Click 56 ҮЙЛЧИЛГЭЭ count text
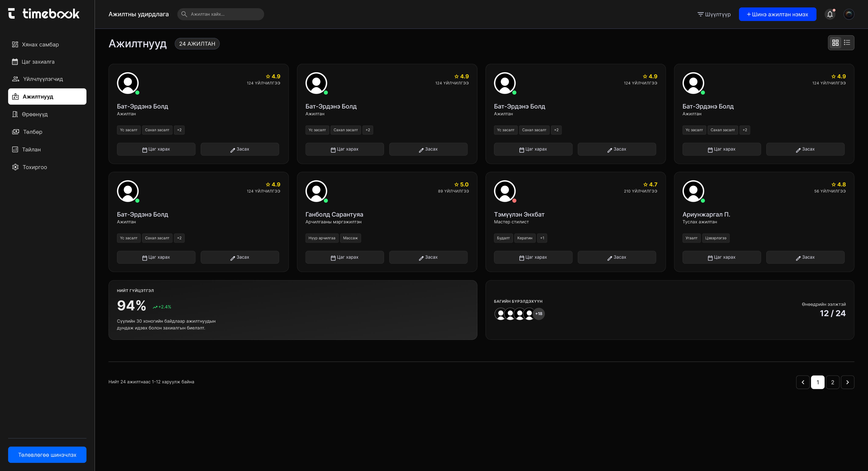Screen dimensions: 868x471 830,191
